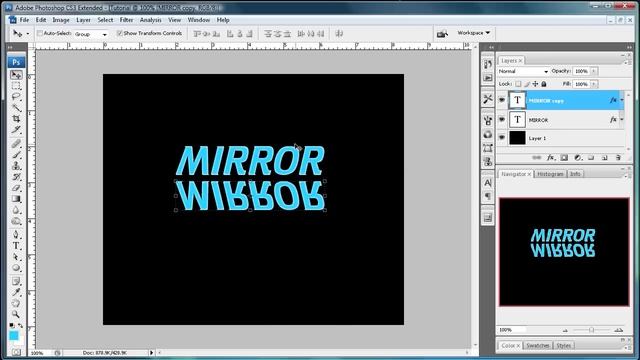Open the Character panel icon in dock
This screenshot has width=640, height=360.
[x=488, y=183]
